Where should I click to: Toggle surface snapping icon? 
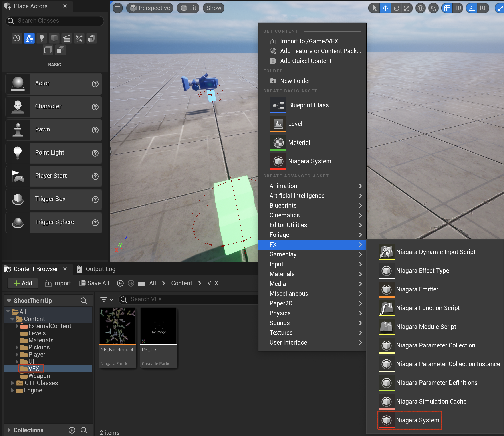point(433,8)
